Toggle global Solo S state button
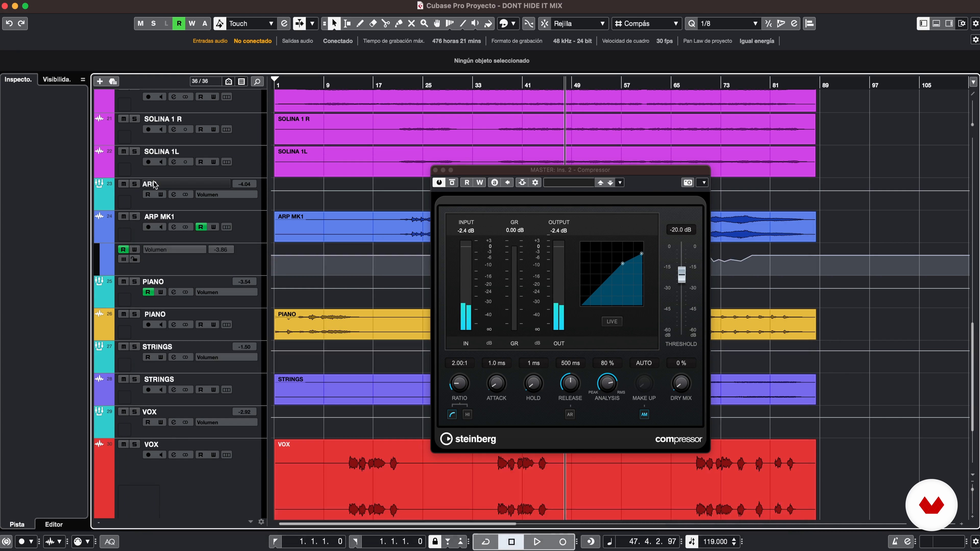 (153, 23)
